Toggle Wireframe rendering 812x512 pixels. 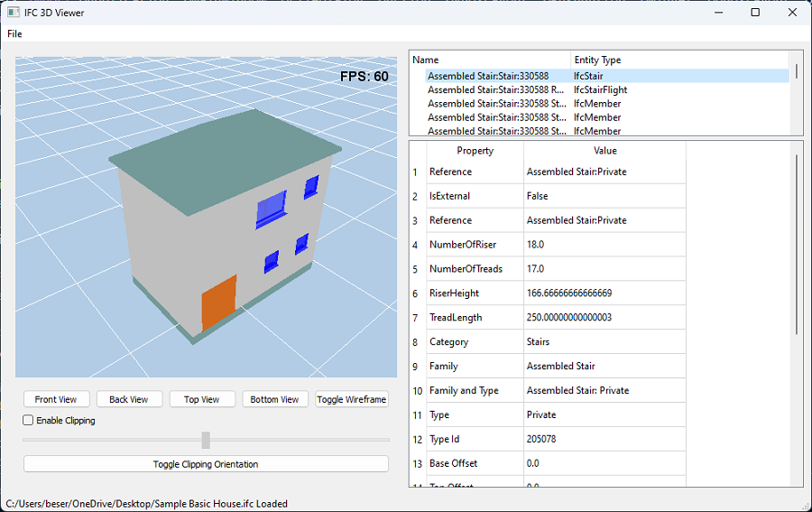coord(351,399)
